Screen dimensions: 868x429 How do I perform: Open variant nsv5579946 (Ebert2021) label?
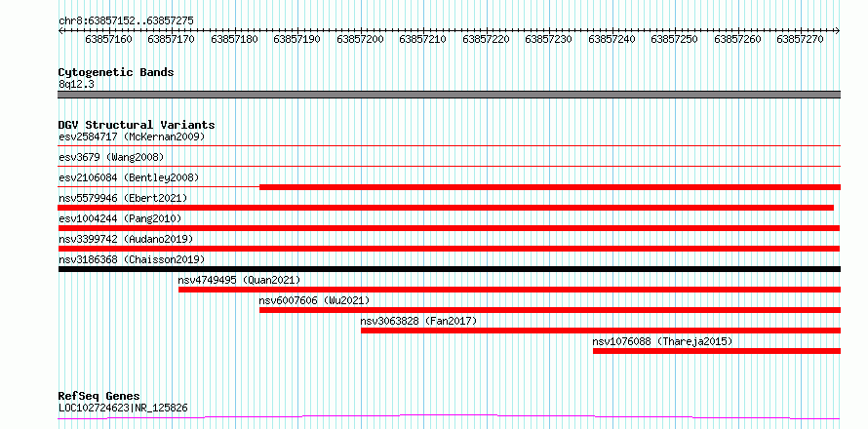(123, 198)
